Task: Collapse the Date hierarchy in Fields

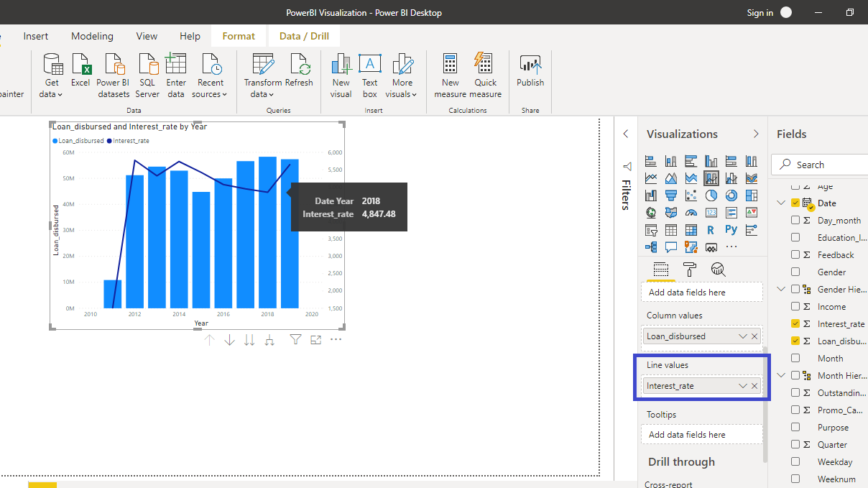Action: click(781, 203)
